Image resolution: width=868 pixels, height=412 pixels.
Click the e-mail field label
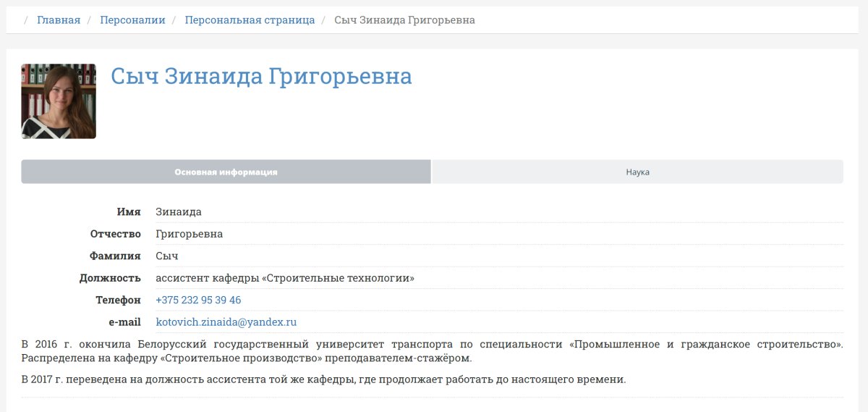[x=124, y=322]
